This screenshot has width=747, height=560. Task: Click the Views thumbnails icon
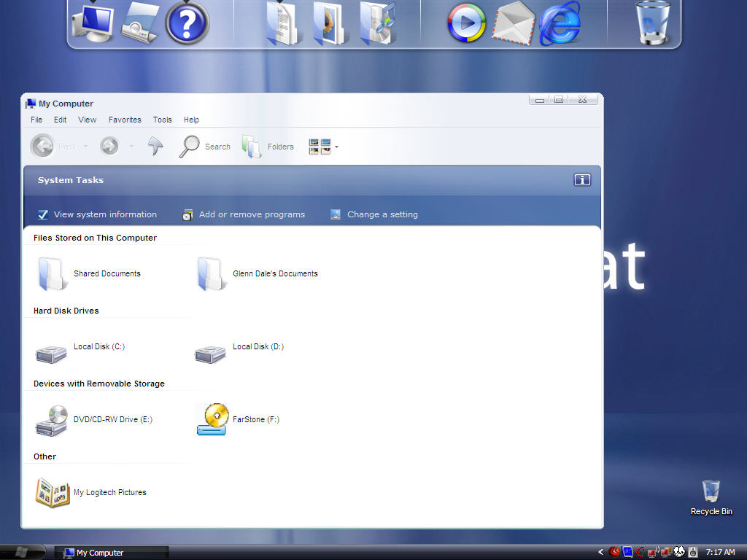pyautogui.click(x=320, y=147)
